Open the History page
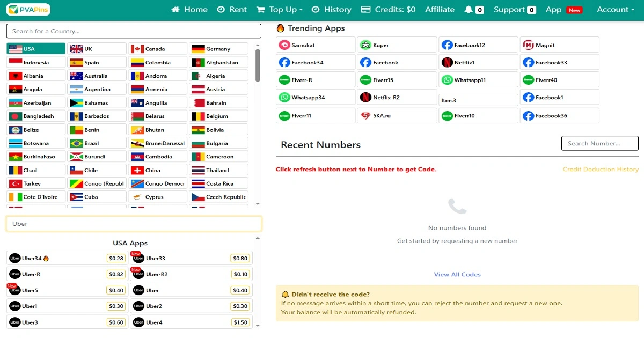 (x=332, y=10)
